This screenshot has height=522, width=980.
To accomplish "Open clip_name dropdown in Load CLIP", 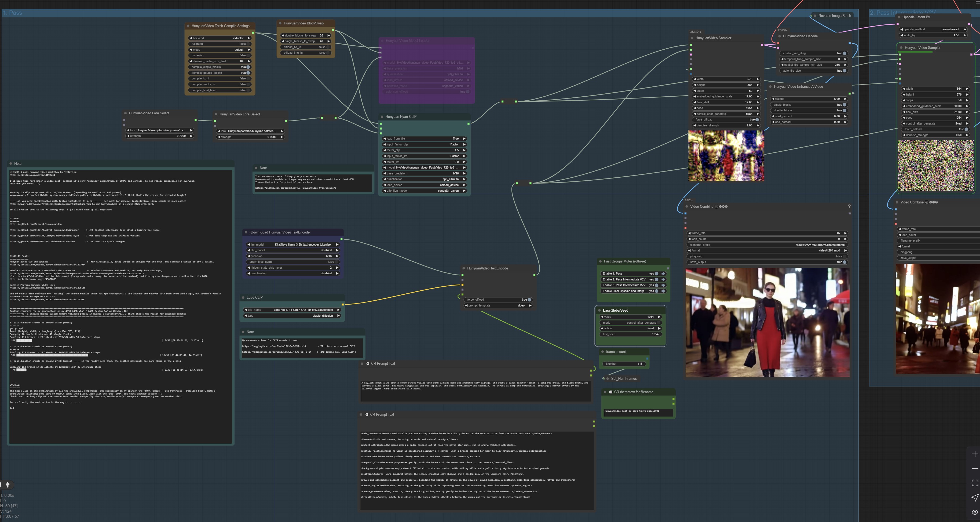I will pyautogui.click(x=292, y=310).
